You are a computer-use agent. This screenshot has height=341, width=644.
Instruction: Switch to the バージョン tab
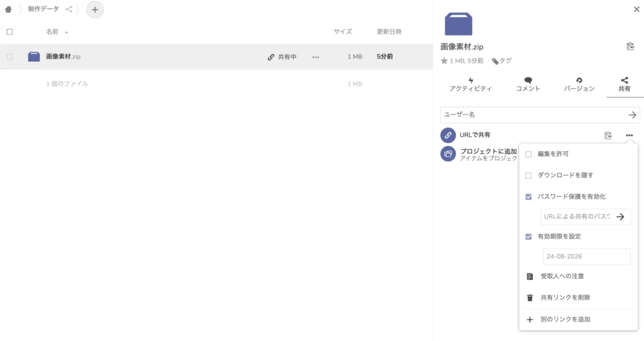579,84
